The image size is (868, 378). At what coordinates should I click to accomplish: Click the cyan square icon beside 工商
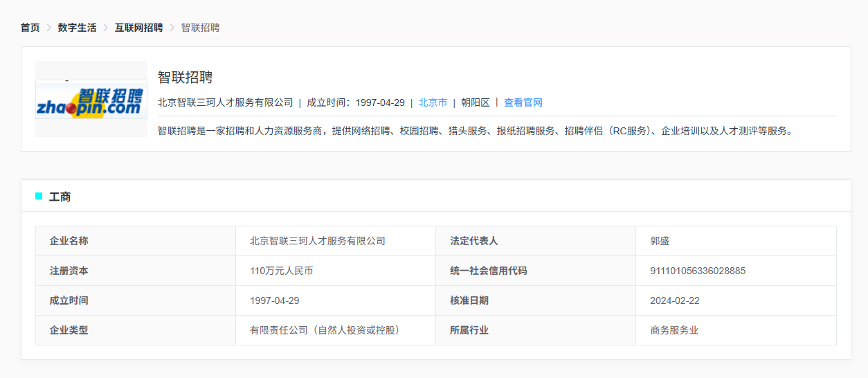(39, 197)
